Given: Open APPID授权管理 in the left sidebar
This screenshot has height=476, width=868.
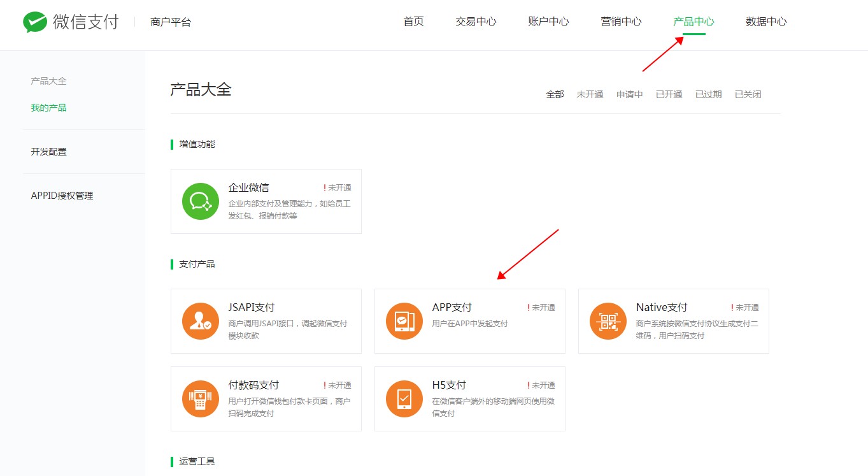Looking at the screenshot, I should [x=62, y=196].
